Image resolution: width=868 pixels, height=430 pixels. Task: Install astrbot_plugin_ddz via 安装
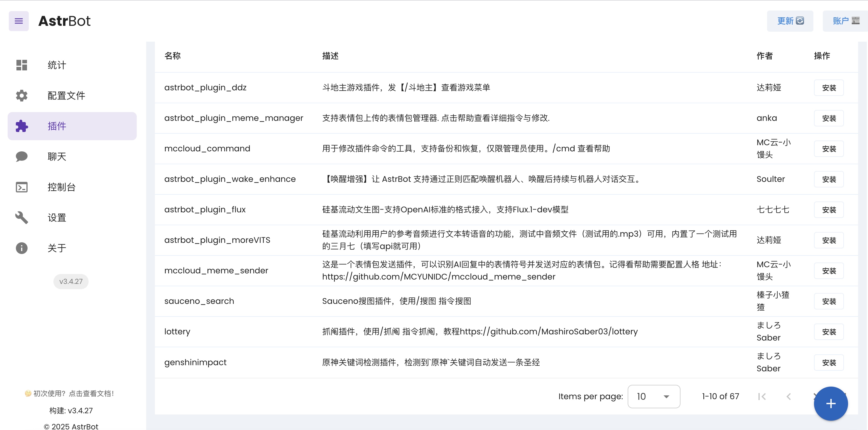pos(829,88)
